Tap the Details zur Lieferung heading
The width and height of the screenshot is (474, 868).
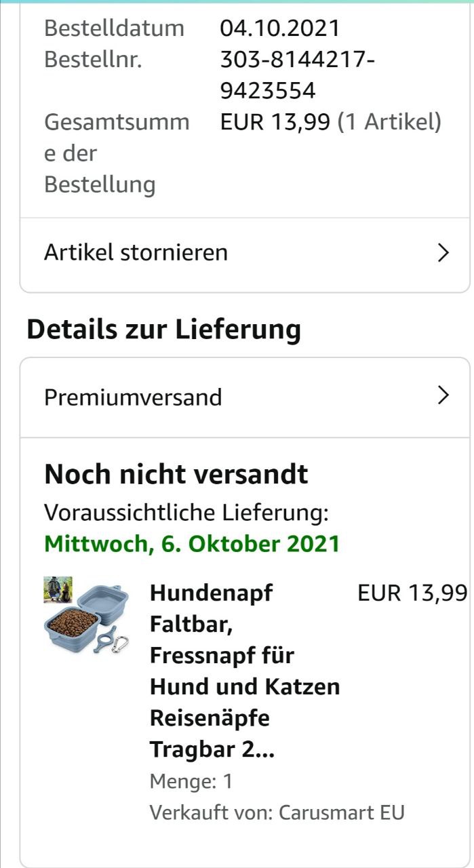pos(163,330)
